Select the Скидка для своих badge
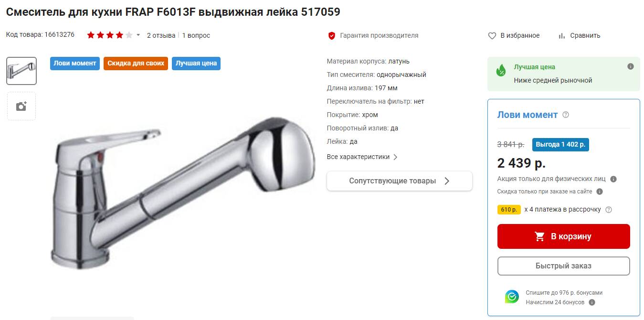644x320 pixels. [136, 63]
